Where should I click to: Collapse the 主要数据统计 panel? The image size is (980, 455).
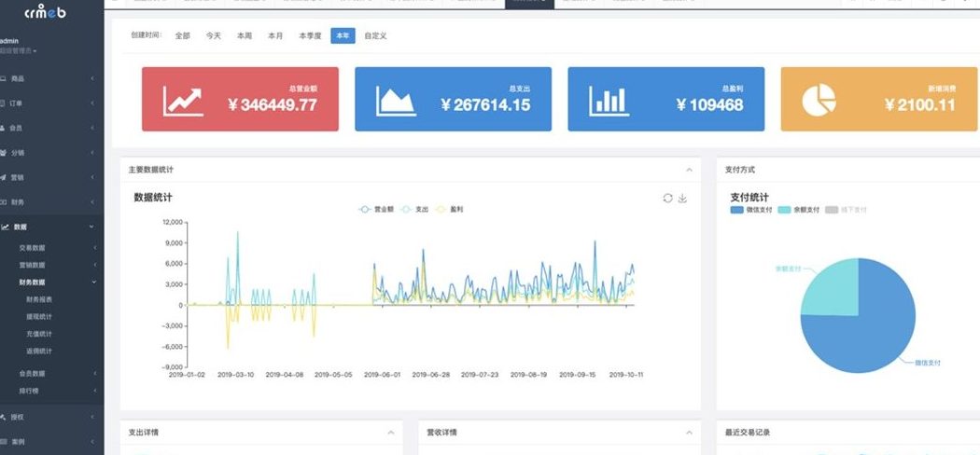(689, 170)
